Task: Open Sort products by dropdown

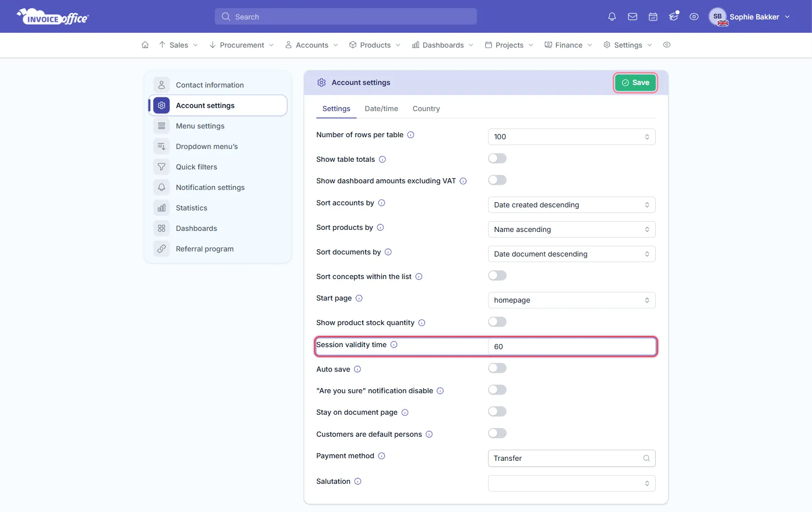Action: (572, 229)
